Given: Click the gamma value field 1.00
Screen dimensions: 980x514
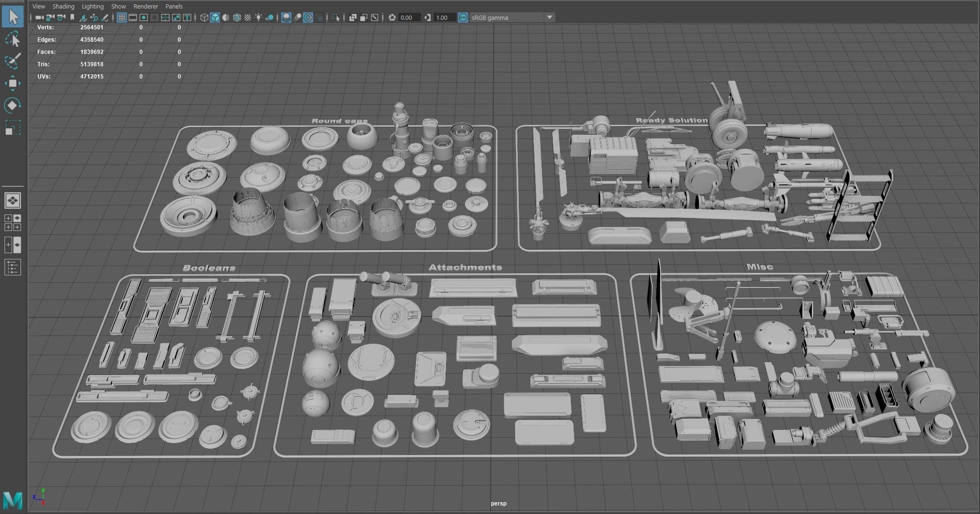Looking at the screenshot, I should pos(444,17).
